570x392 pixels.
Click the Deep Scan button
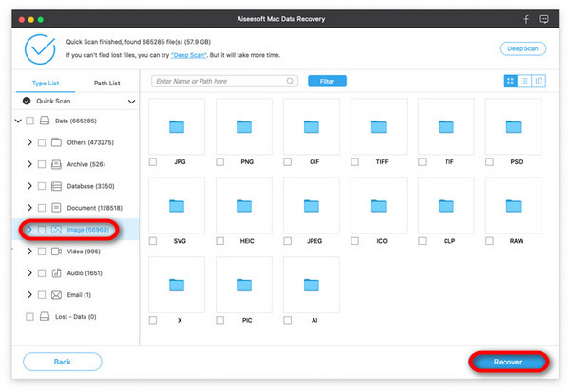(x=522, y=48)
